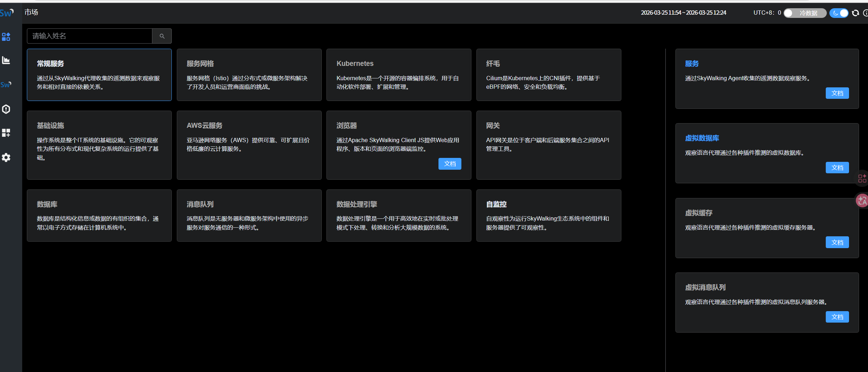Viewport: 868px width, 372px height.
Task: Select the 网关 card
Action: pos(549,145)
